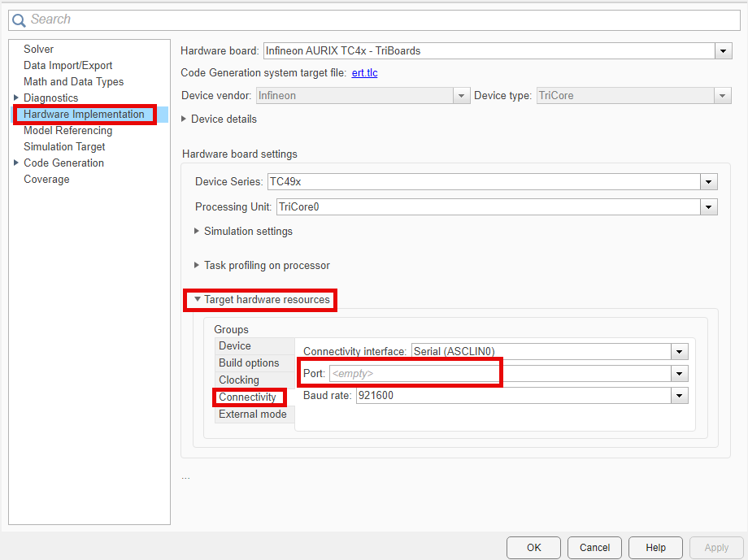Expand the Code Generation tree node
The width and height of the screenshot is (748, 560).
coord(15,163)
